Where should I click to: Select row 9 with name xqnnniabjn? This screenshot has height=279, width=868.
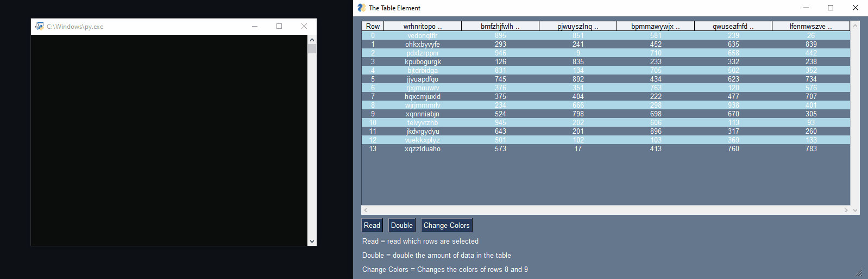click(x=423, y=114)
